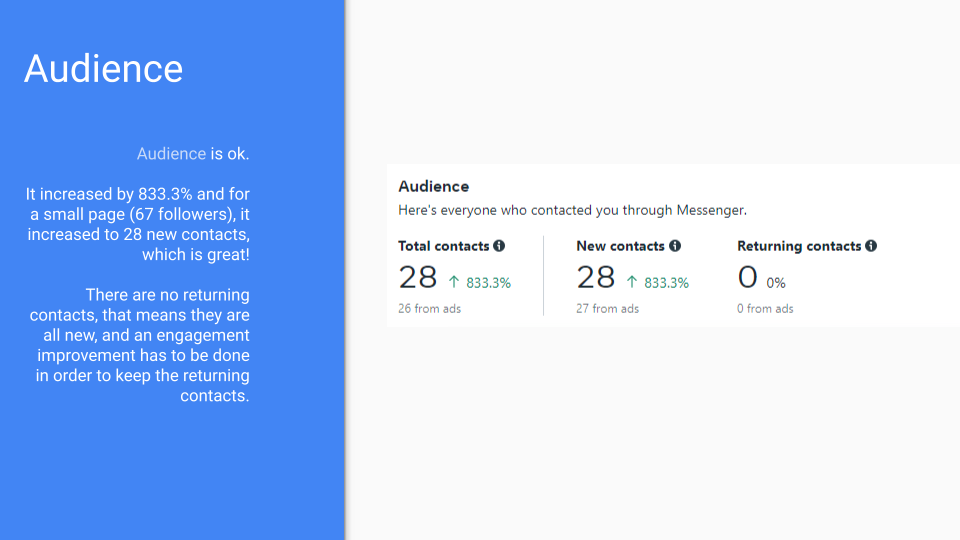Click the "0 from ads" text
The width and height of the screenshot is (960, 540).
[x=765, y=309]
